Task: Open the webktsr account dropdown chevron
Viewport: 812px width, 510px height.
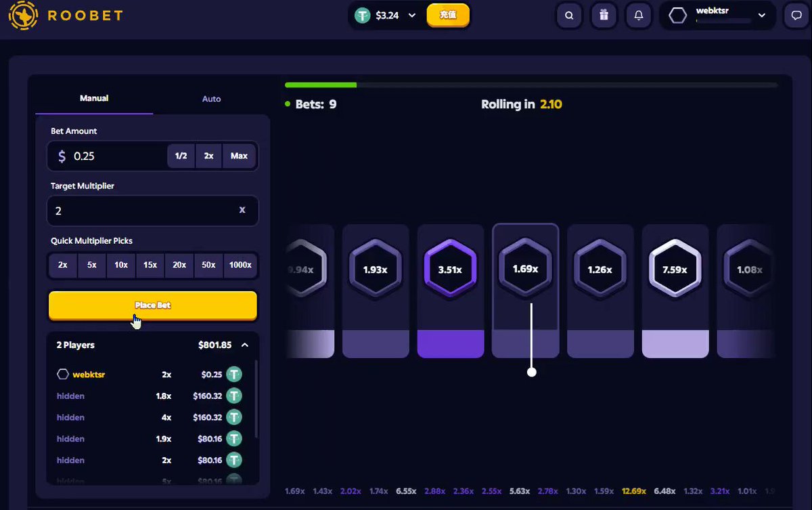Action: pyautogui.click(x=762, y=16)
